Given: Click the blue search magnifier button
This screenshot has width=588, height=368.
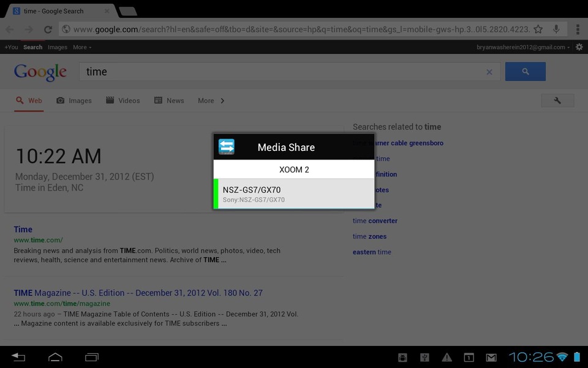Looking at the screenshot, I should pos(526,71).
